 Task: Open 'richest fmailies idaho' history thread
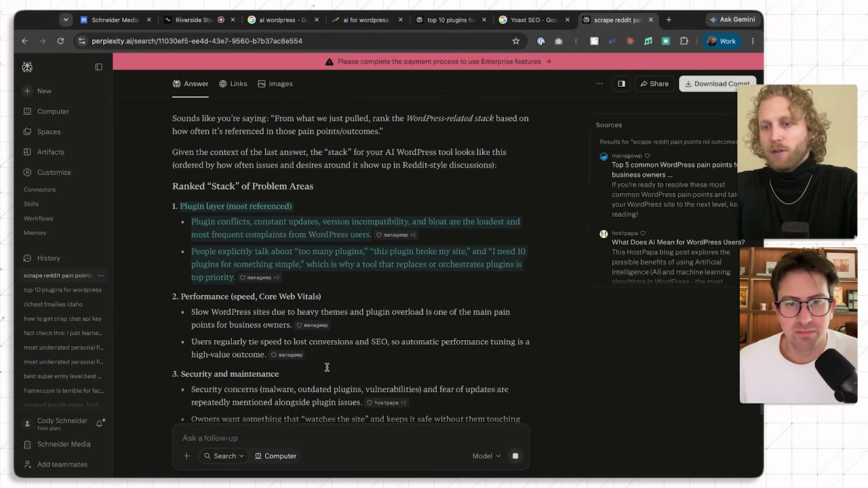[53, 304]
